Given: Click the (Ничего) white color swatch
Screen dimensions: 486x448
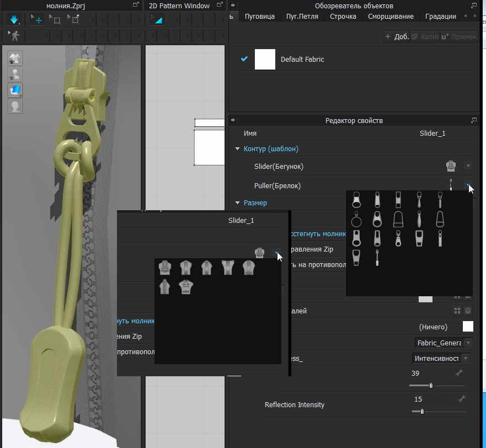Looking at the screenshot, I should pos(468,327).
